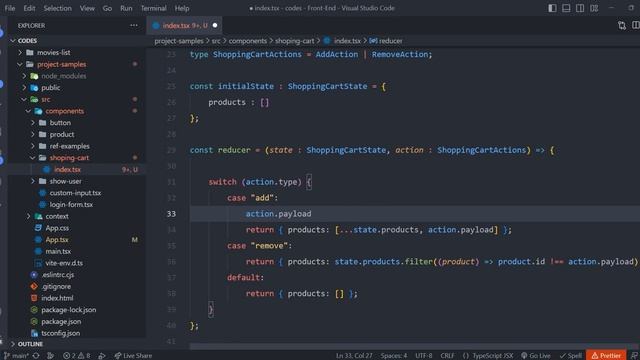
Task: Click project-samples breadcrumb
Action: point(179,41)
